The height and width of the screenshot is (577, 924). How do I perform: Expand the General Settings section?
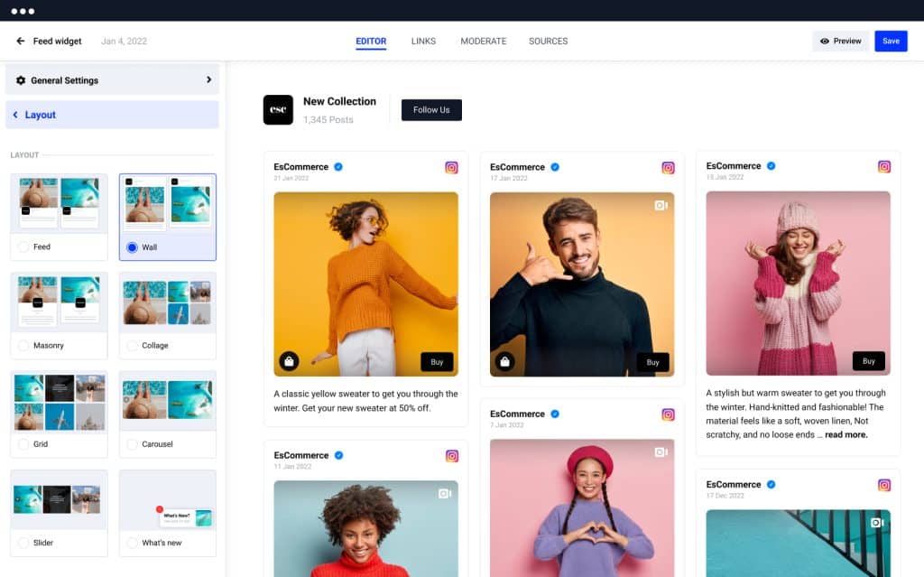click(x=112, y=80)
